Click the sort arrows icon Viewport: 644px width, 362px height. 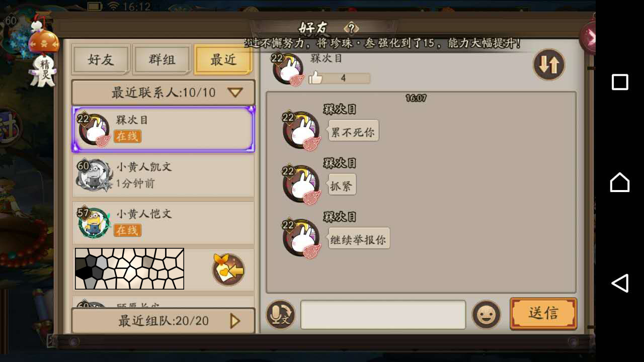tap(549, 64)
